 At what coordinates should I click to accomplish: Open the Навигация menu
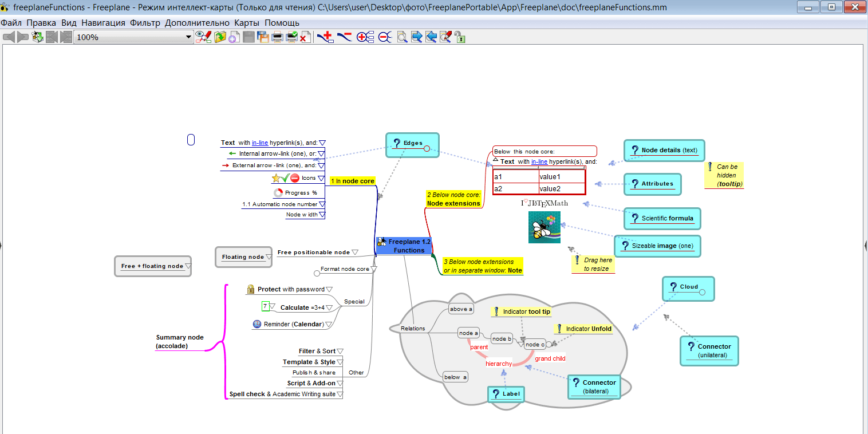pyautogui.click(x=103, y=23)
